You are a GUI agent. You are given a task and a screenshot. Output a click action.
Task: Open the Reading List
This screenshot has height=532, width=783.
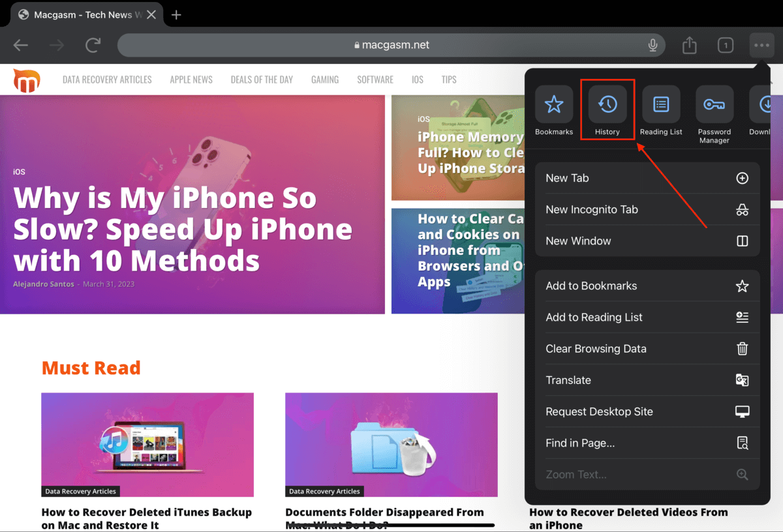[x=660, y=110]
